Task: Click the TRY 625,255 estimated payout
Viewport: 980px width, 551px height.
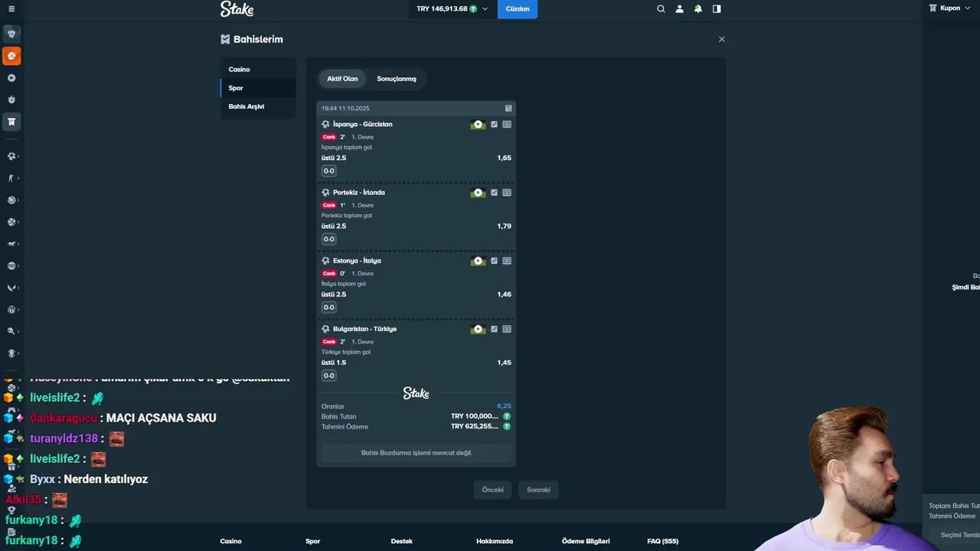Action: [475, 426]
